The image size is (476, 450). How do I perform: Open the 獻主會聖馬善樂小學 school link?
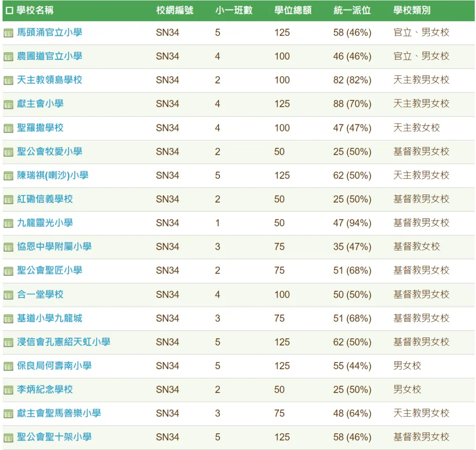(x=59, y=413)
